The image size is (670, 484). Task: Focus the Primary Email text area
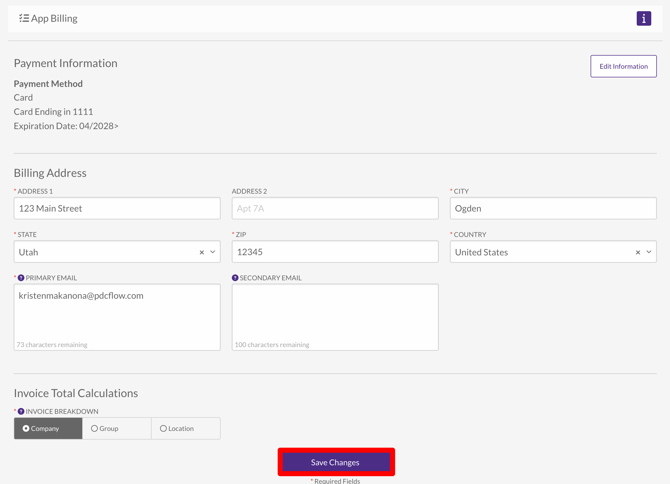(117, 317)
